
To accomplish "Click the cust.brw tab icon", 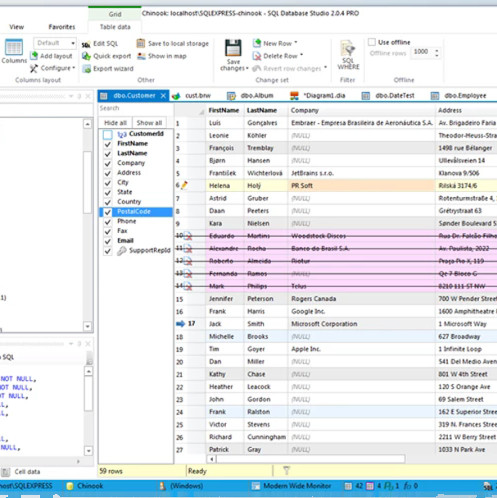I will [x=176, y=96].
